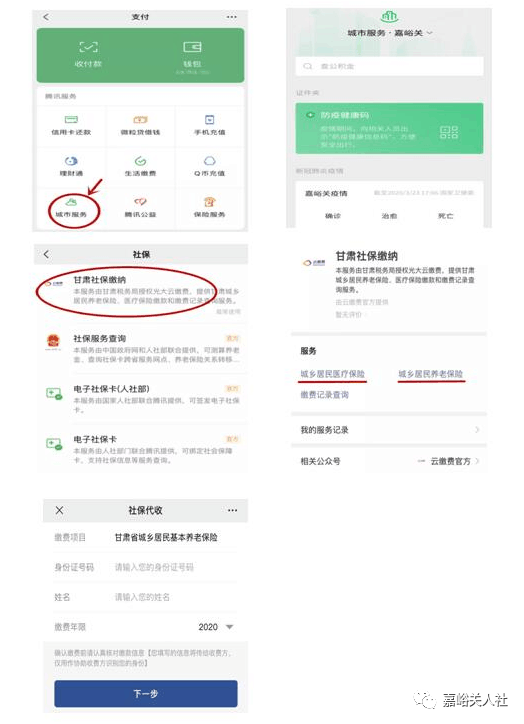This screenshot has height=724, width=524.
Task: Click the 电子社保卡(人社部) card icon
Action: pyautogui.click(x=54, y=394)
